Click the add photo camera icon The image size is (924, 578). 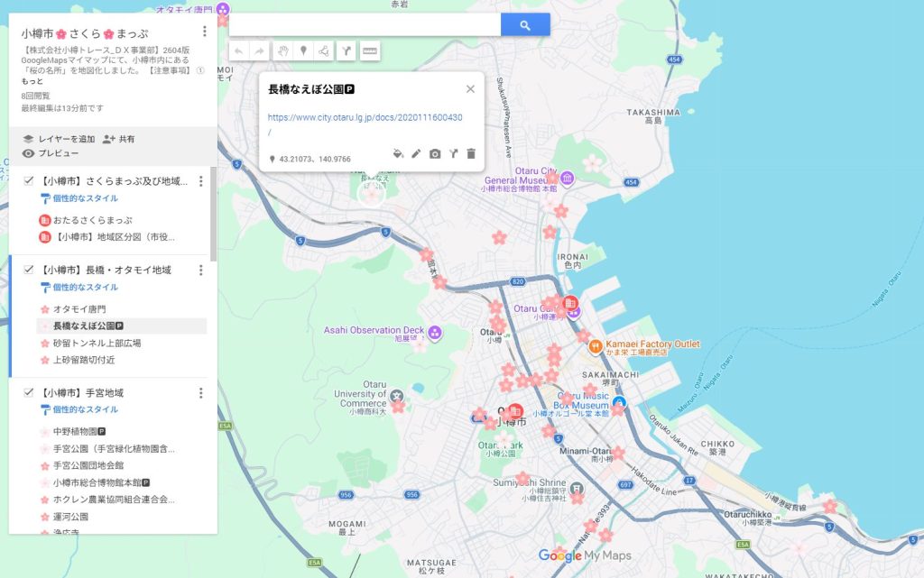(435, 153)
